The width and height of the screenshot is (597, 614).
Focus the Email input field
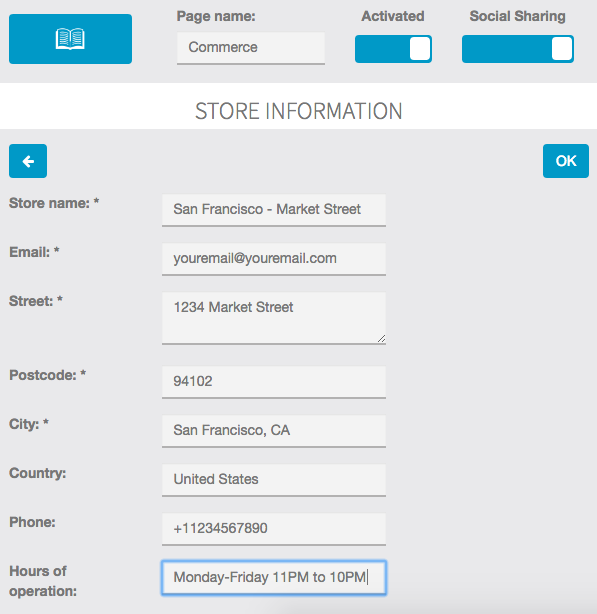pyautogui.click(x=274, y=259)
